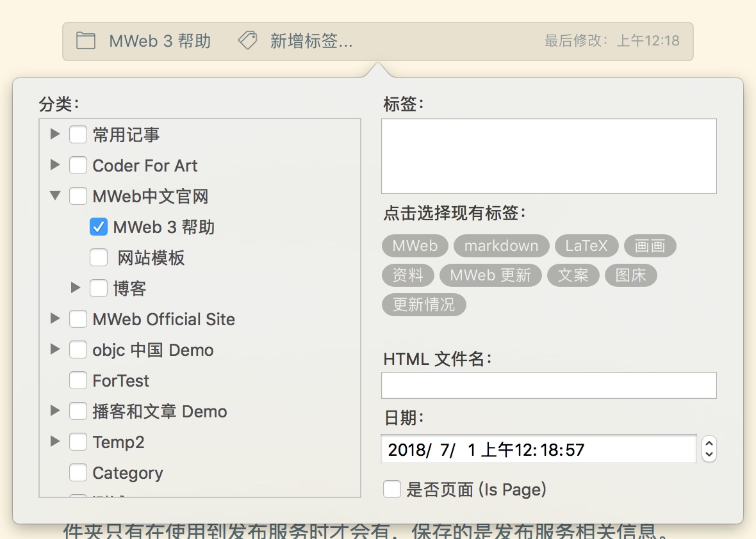Enable the 是否页面 (Is Page) checkbox

[392, 490]
